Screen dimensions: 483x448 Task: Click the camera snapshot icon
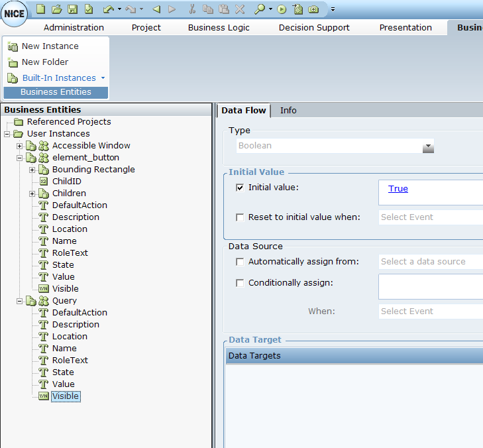pyautogui.click(x=313, y=9)
